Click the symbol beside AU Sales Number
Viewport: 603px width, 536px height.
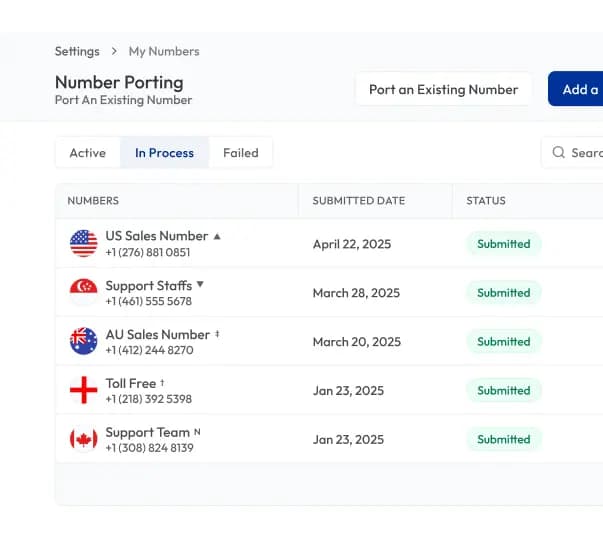(x=217, y=334)
